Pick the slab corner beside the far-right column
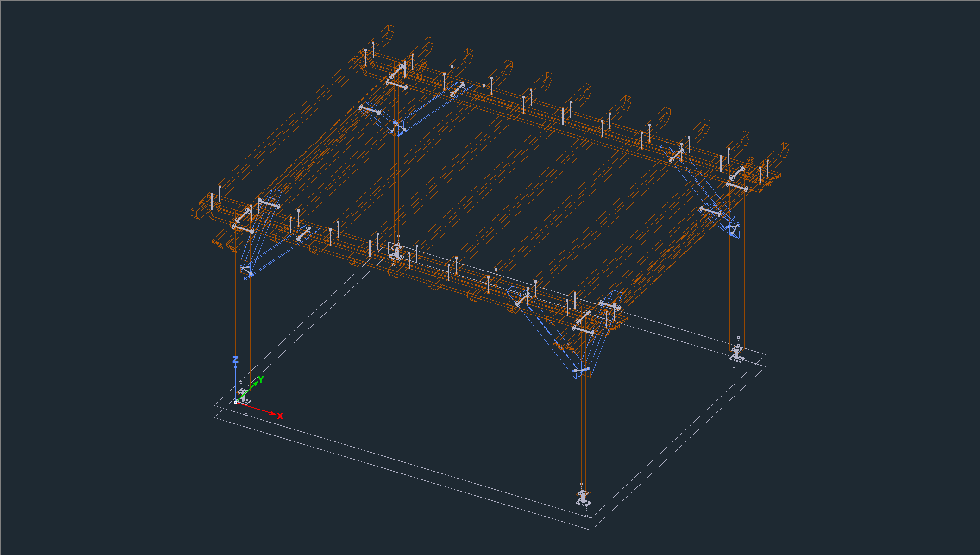This screenshot has width=980, height=555. pyautogui.click(x=765, y=356)
